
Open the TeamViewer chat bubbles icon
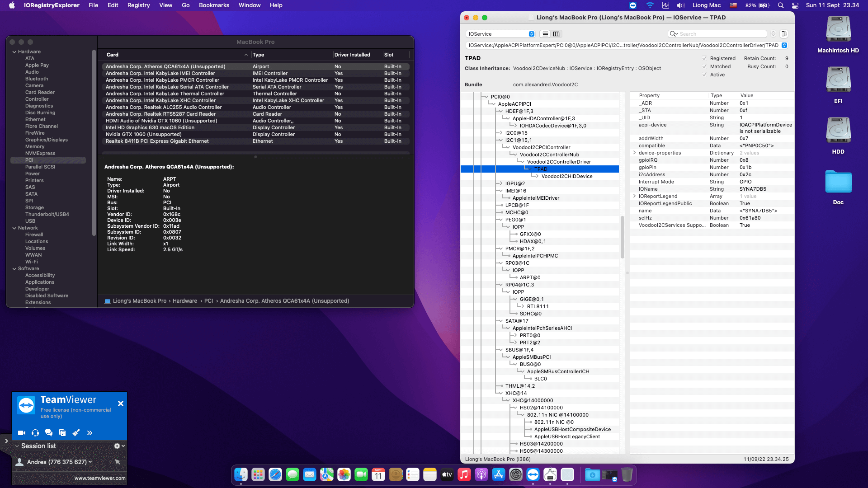click(x=49, y=433)
